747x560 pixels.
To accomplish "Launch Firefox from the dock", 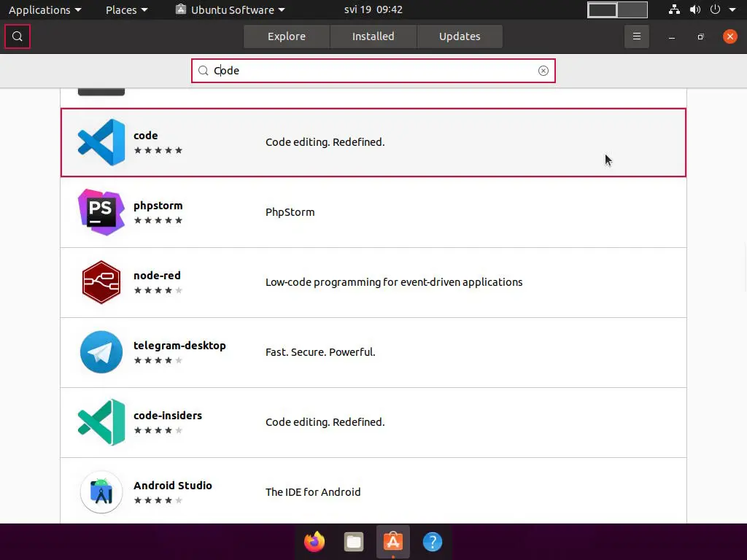I will [x=314, y=542].
